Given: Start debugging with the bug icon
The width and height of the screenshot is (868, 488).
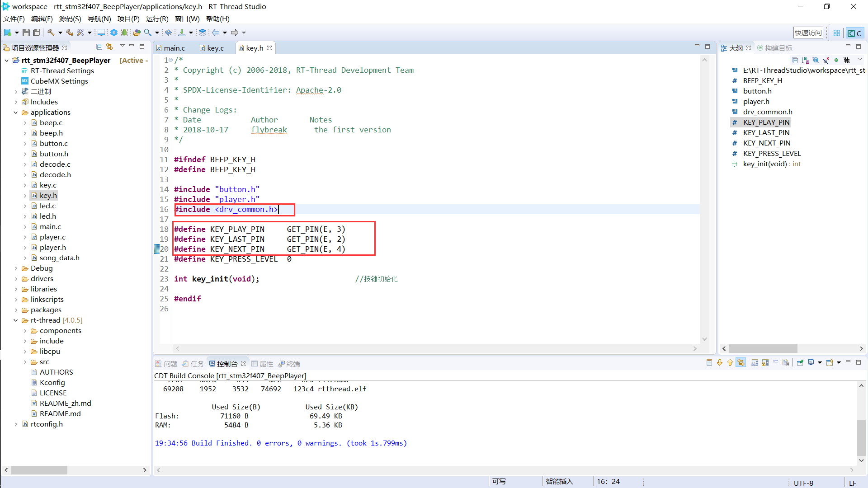Looking at the screenshot, I should (124, 32).
